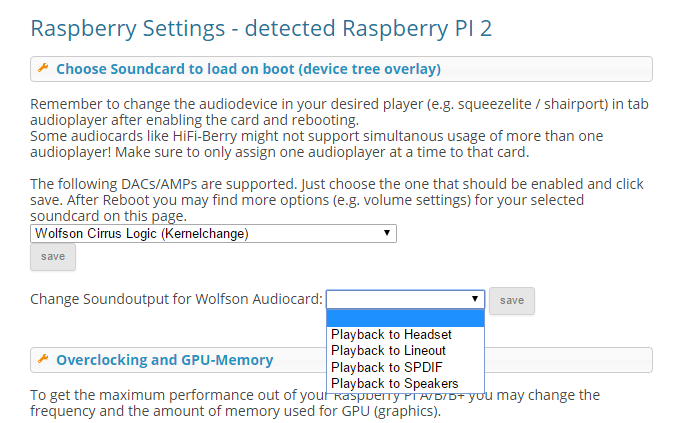Viewport: 692px width, 423px height.
Task: Click the Wolfson soundoutput combo box field
Action: coord(405,299)
